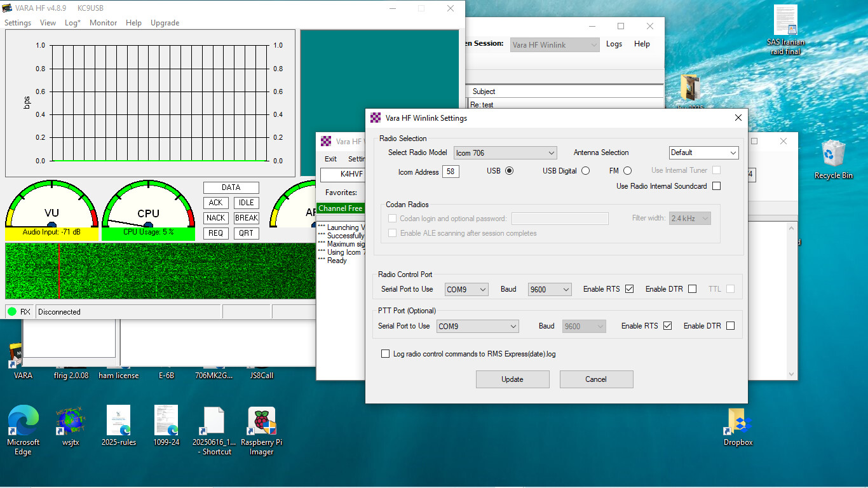
Task: Open the 2025-rules document icon
Action: pos(118,421)
